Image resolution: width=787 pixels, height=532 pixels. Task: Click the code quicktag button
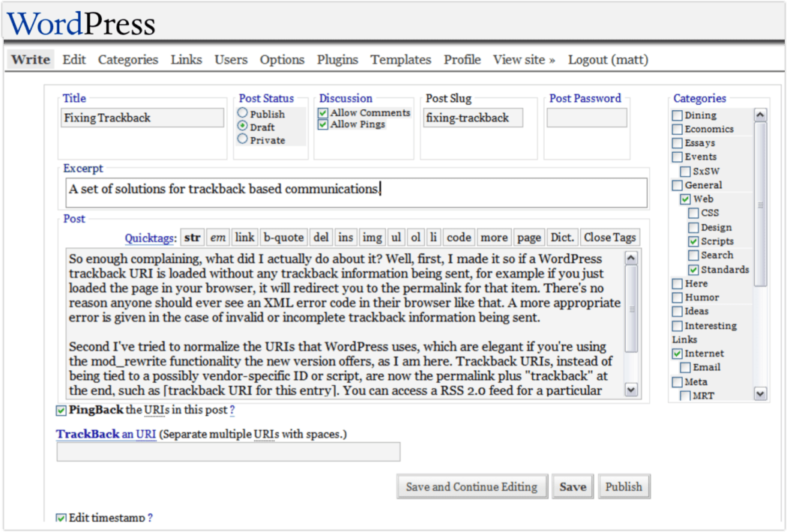pyautogui.click(x=459, y=238)
